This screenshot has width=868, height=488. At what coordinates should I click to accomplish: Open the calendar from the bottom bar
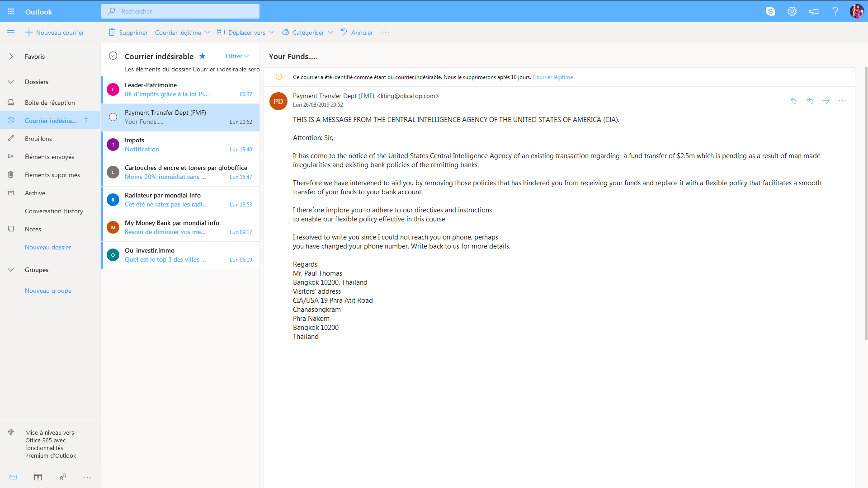click(38, 477)
